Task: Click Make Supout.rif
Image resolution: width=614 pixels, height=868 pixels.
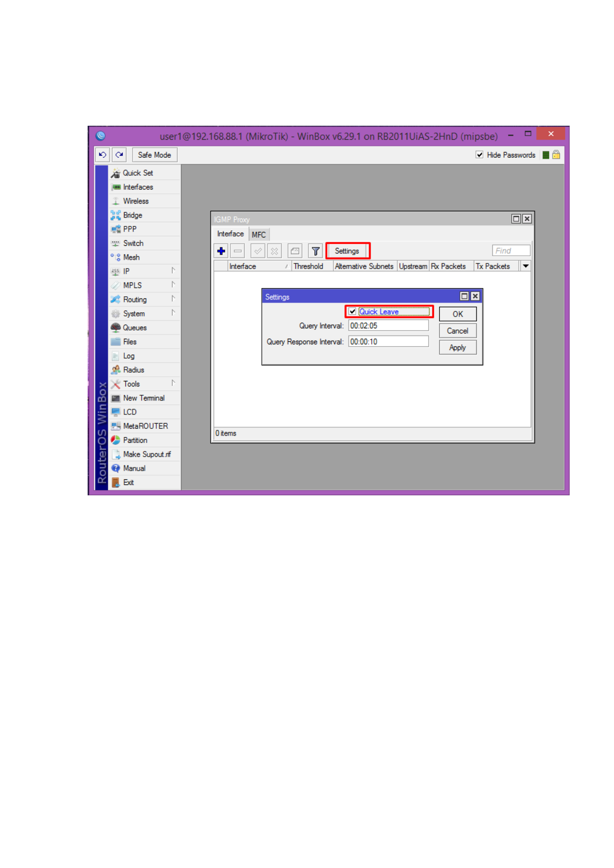Action: point(144,454)
